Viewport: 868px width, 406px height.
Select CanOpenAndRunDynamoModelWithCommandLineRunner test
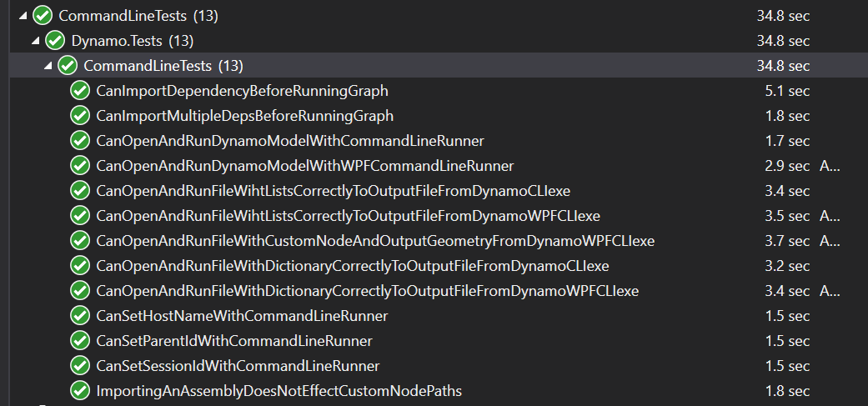coord(290,141)
